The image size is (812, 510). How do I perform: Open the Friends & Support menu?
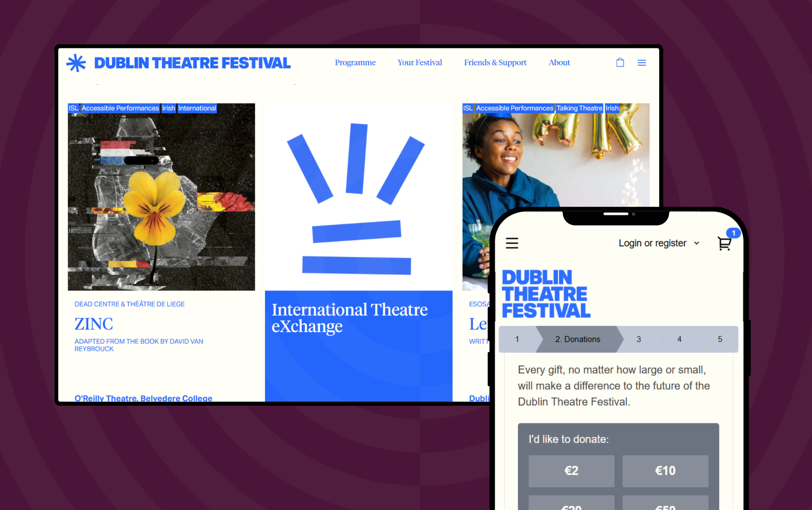[x=495, y=62]
